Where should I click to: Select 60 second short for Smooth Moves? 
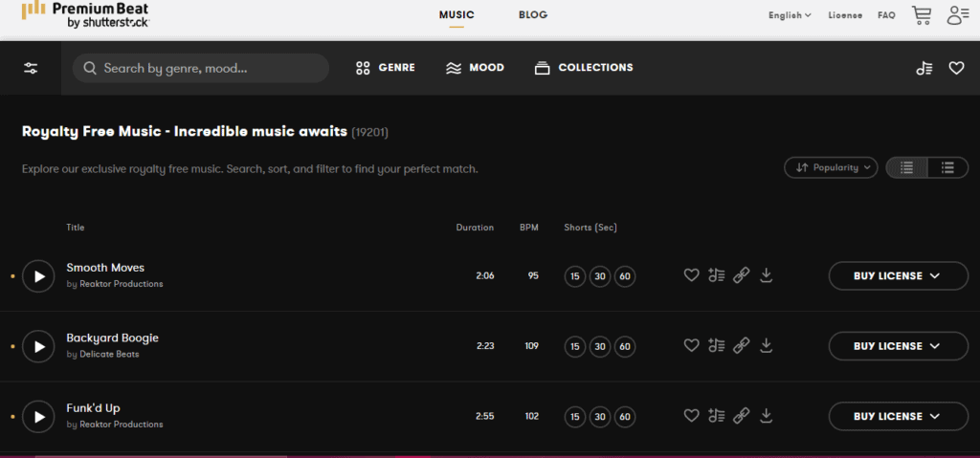[x=625, y=276]
